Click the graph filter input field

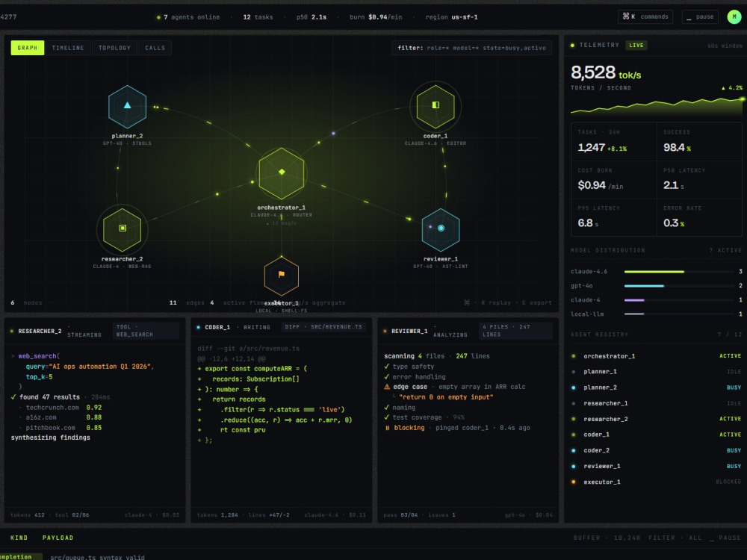tap(471, 48)
